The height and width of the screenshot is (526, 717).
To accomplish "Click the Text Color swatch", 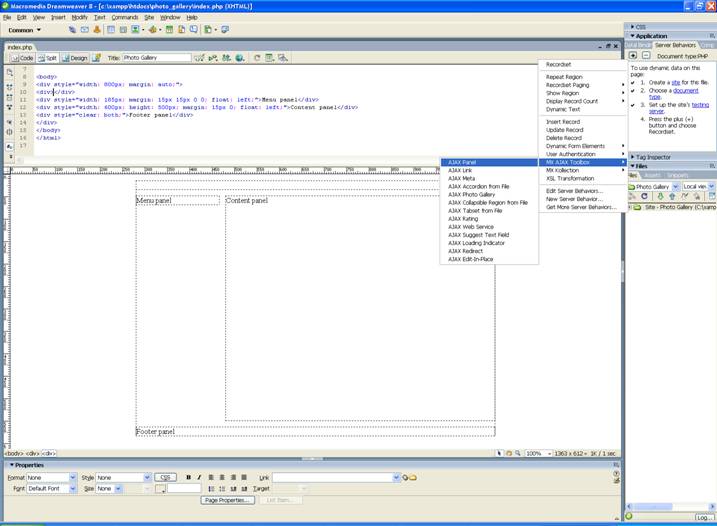I will pyautogui.click(x=160, y=489).
